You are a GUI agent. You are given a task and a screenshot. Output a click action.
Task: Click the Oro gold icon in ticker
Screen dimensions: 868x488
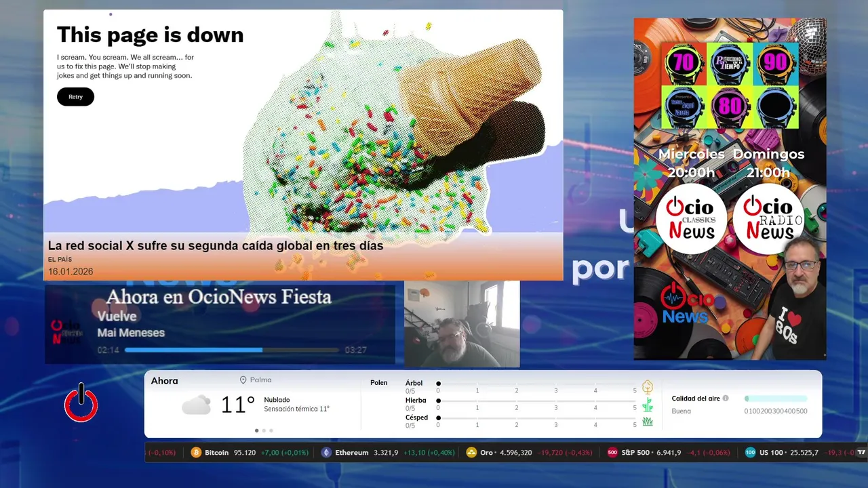[x=471, y=453]
